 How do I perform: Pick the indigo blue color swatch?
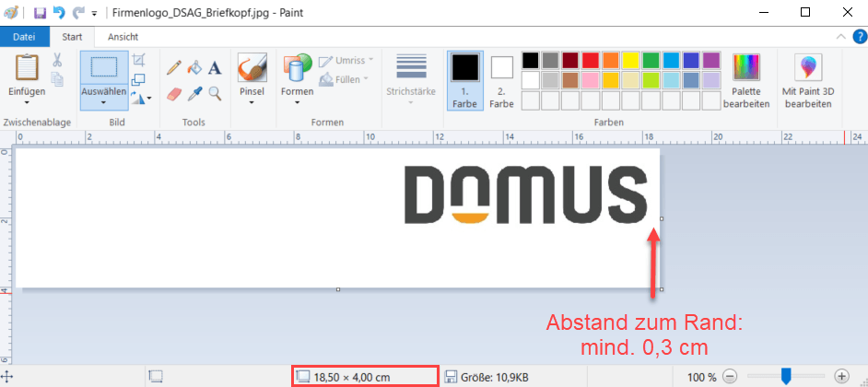[691, 60]
